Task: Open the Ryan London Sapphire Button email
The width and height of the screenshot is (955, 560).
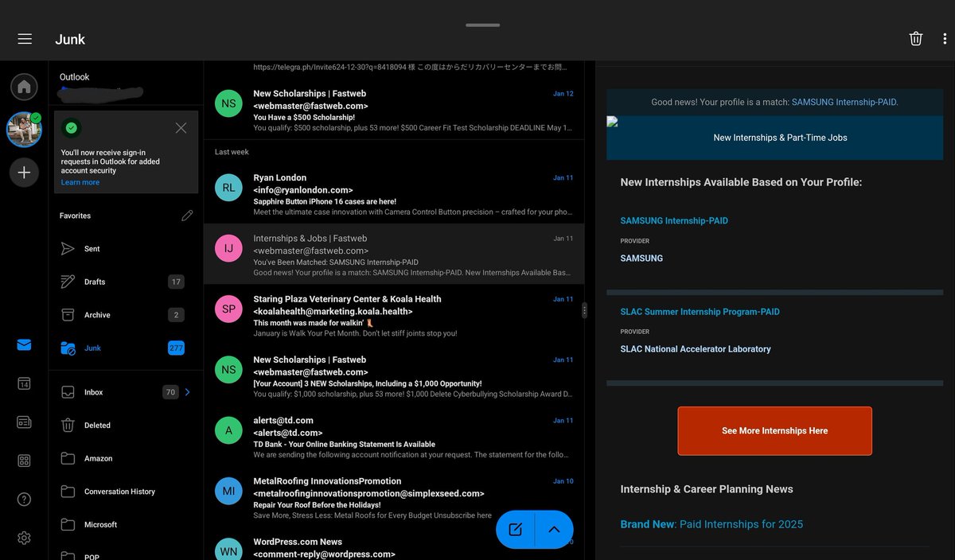Action: pyautogui.click(x=394, y=193)
